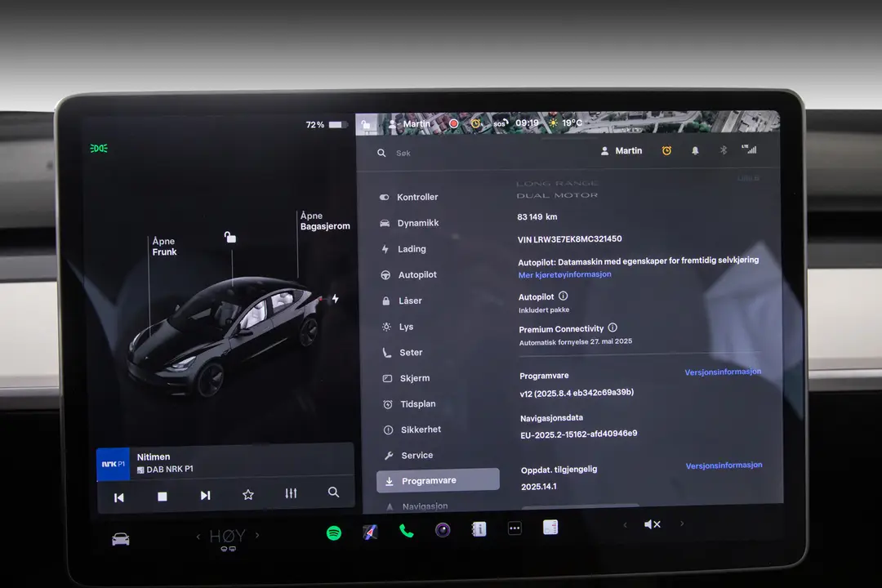Open the Spotify app
This screenshot has width=882, height=588.
pyautogui.click(x=333, y=532)
